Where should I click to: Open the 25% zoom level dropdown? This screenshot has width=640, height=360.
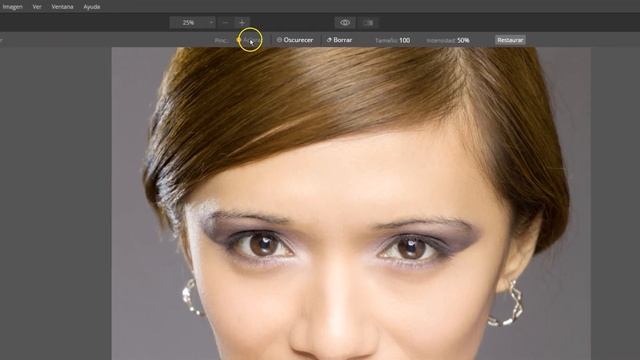(193, 22)
